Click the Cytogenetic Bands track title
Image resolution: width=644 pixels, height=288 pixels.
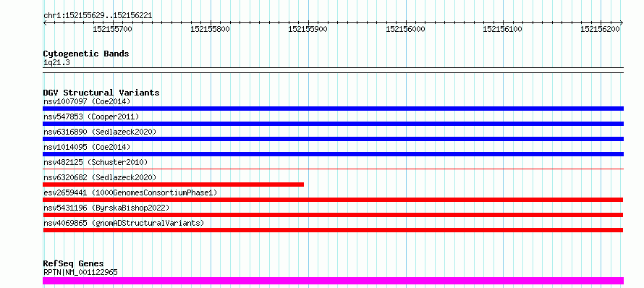click(86, 54)
